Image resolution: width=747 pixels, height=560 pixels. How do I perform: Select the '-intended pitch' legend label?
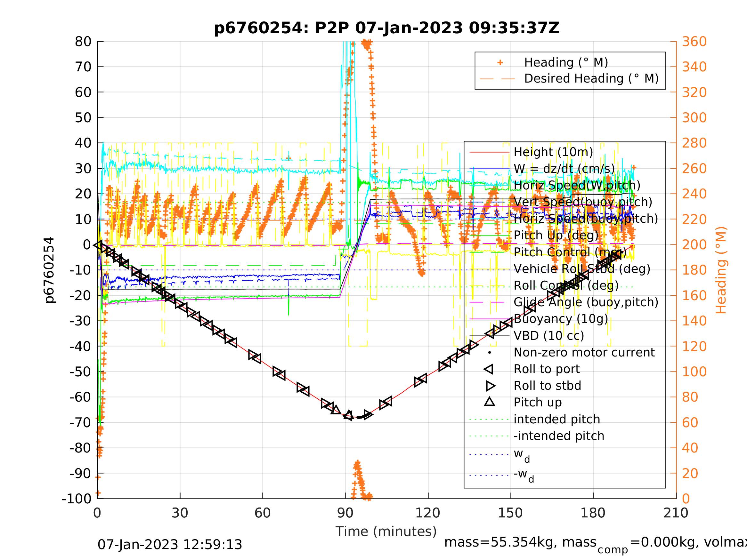[x=559, y=436]
